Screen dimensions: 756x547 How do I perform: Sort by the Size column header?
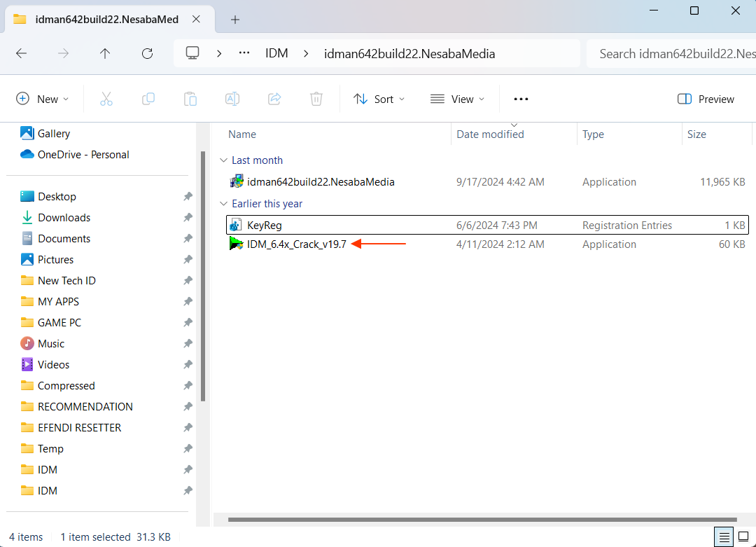tap(696, 134)
